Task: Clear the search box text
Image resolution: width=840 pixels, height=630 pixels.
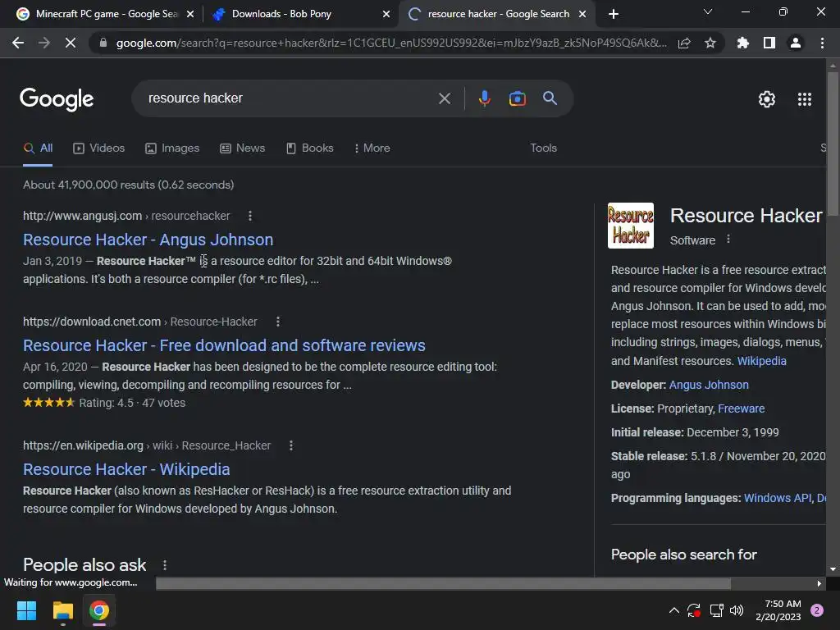Action: (444, 98)
